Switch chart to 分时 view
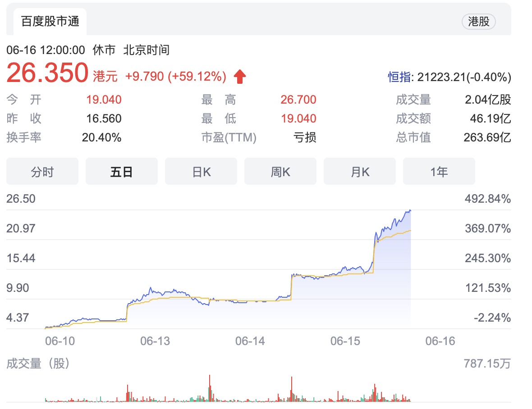The image size is (532, 409). coord(42,172)
